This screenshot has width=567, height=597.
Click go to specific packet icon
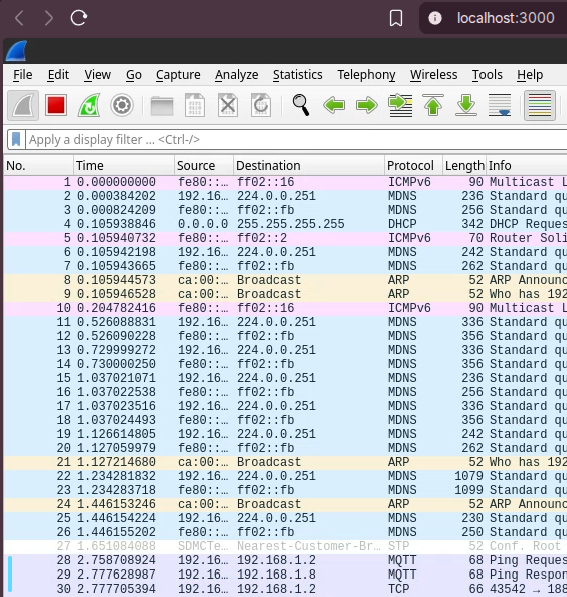400,105
